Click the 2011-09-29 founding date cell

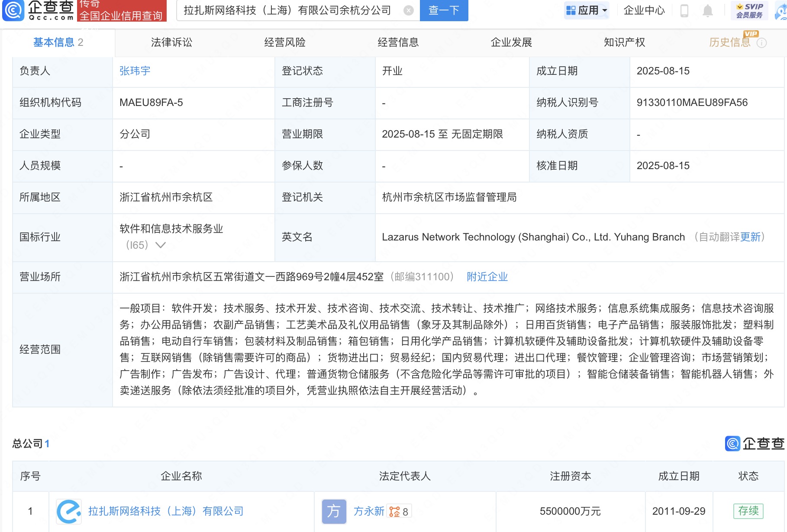pos(679,511)
